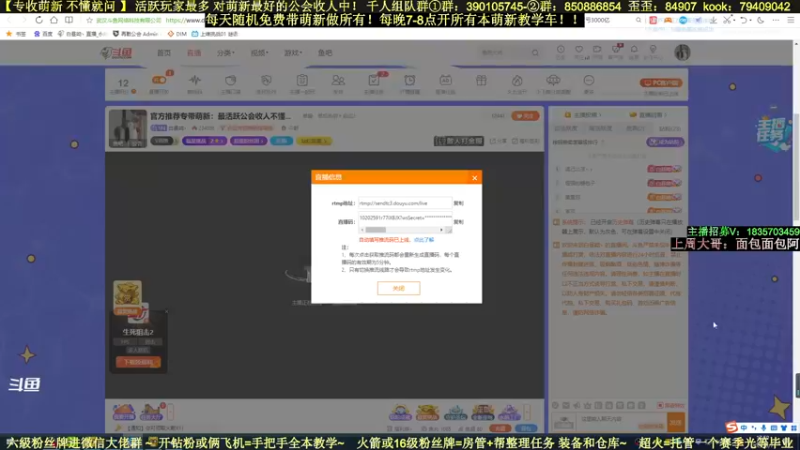Click the floating streamer task badge on the right
The image size is (800, 450).
(774, 132)
